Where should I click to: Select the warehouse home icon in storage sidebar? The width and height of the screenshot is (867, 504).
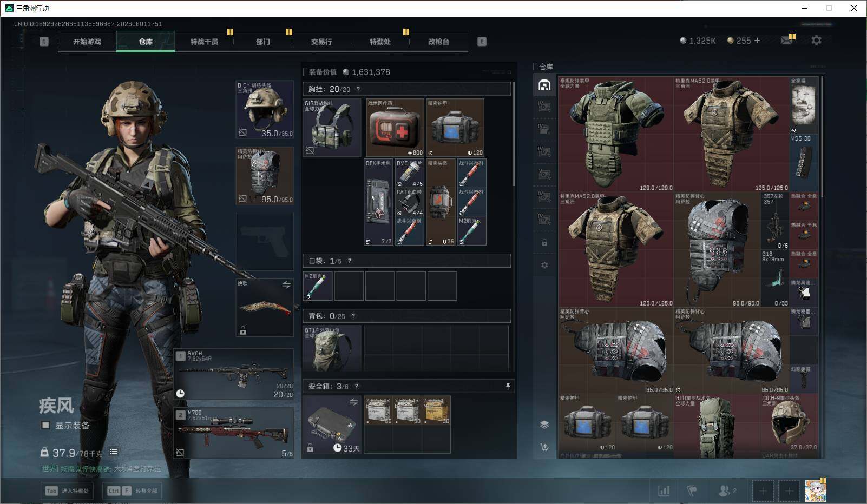tap(544, 85)
